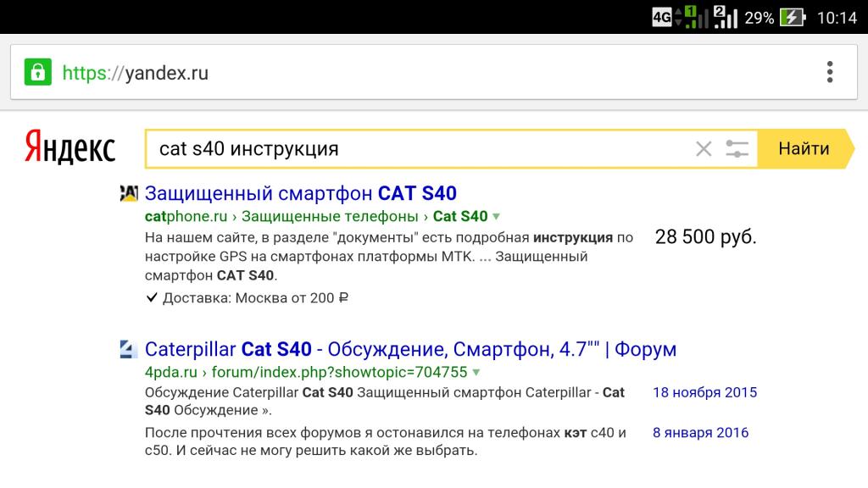The width and height of the screenshot is (868, 488).
Task: Tap the catphone.ru favicon
Action: coord(129,193)
